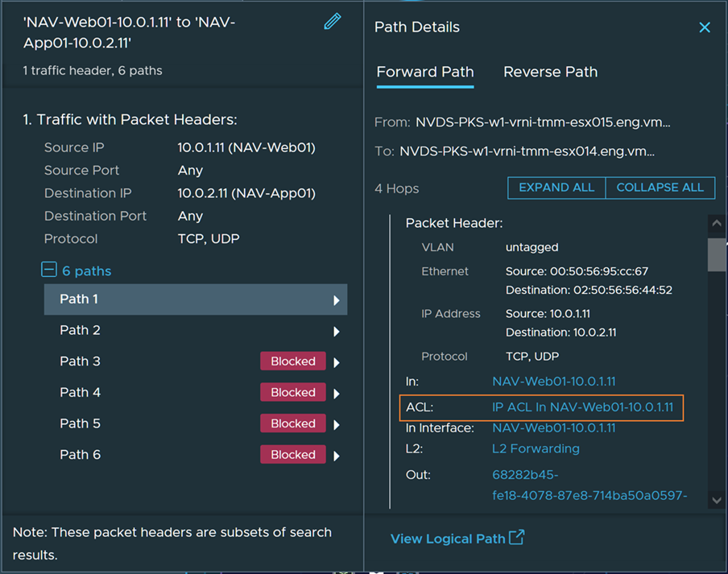Screen dimensions: 728x574
Task: Collapse the 6 paths minus box
Action: tap(49, 270)
